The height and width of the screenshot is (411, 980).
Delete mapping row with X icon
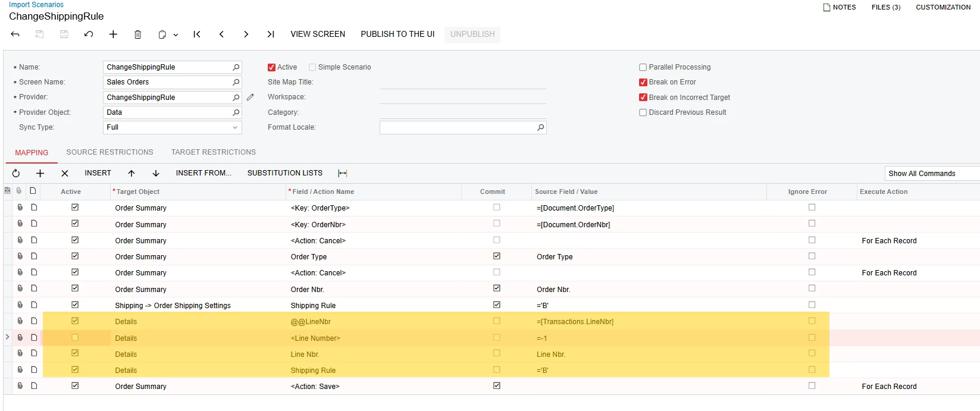click(x=65, y=173)
